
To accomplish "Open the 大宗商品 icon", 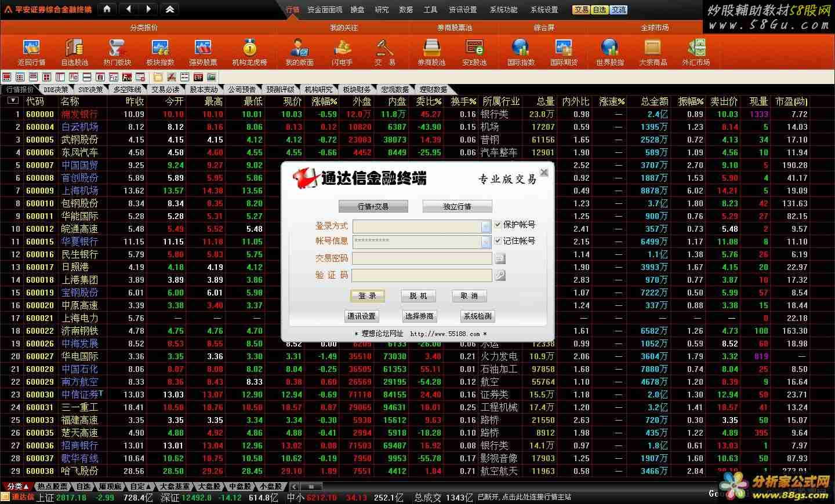I will (x=653, y=52).
